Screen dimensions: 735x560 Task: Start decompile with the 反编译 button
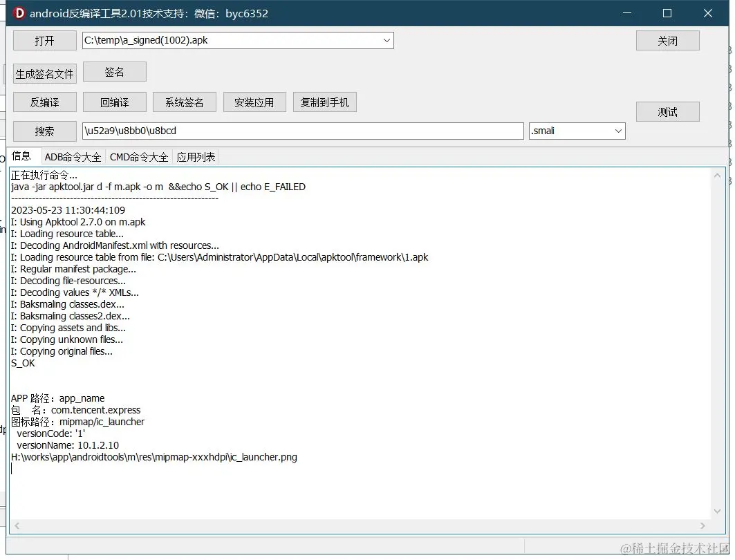[44, 102]
